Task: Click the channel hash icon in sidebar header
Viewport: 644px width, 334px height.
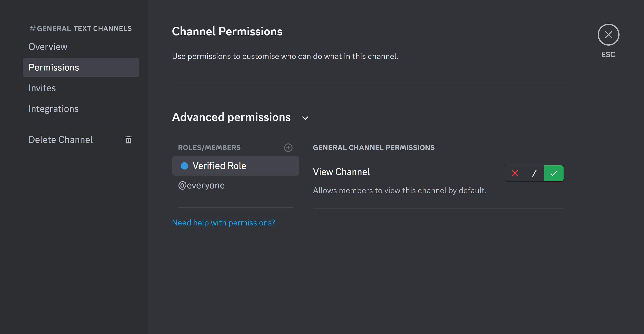Action: 32,29
